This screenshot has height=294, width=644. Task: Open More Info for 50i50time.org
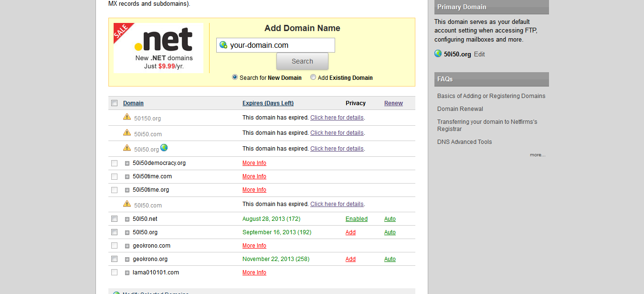(x=254, y=190)
